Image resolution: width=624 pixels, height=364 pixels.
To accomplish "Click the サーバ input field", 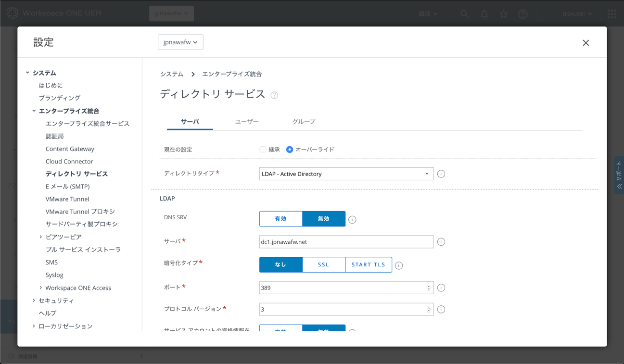I will (x=346, y=242).
